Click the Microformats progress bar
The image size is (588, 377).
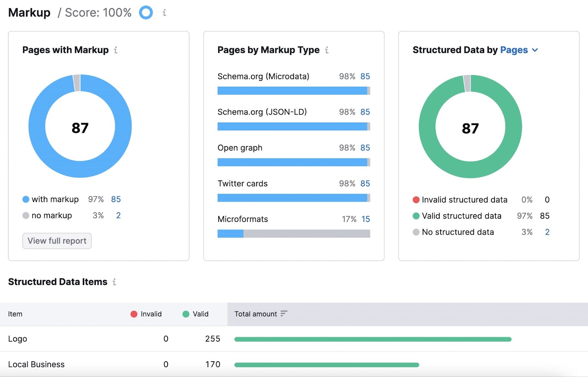click(294, 234)
